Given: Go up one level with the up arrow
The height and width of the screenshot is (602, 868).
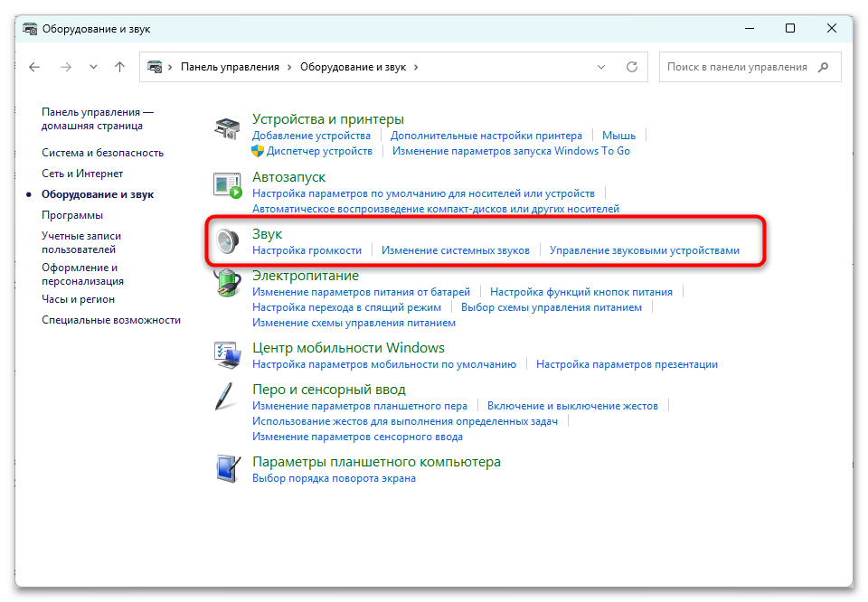Looking at the screenshot, I should click(119, 67).
